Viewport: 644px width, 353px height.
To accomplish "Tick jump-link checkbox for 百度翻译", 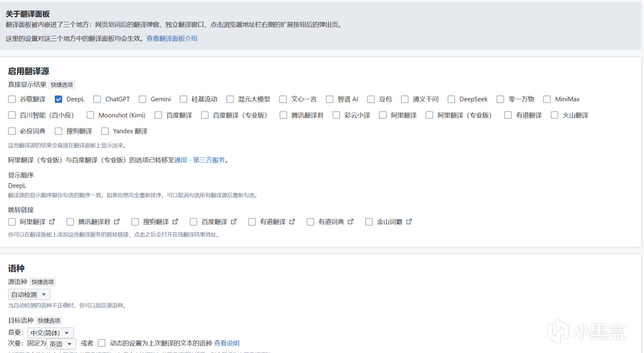I will [x=194, y=222].
